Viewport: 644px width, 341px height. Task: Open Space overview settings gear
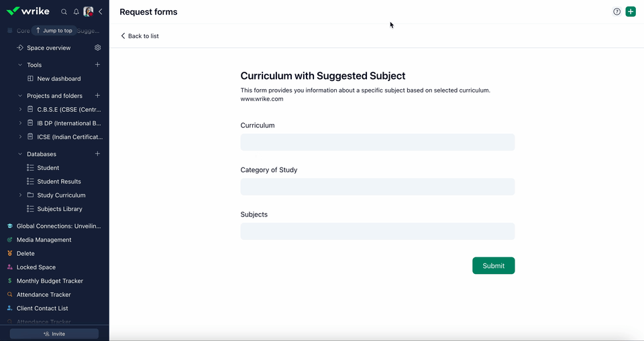tap(97, 48)
